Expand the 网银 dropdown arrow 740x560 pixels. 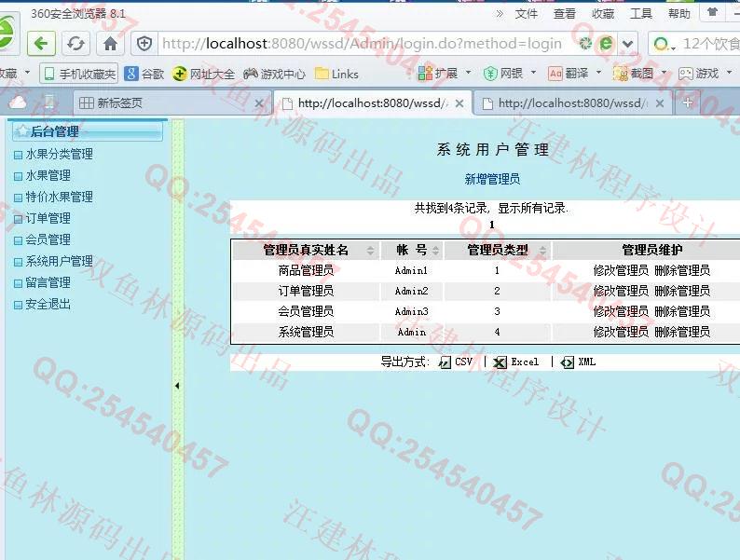(x=533, y=73)
